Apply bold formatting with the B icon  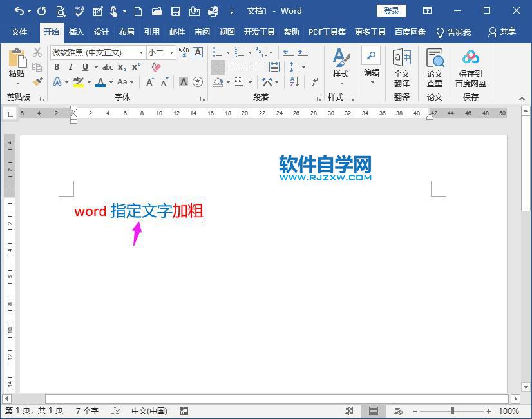click(x=57, y=67)
